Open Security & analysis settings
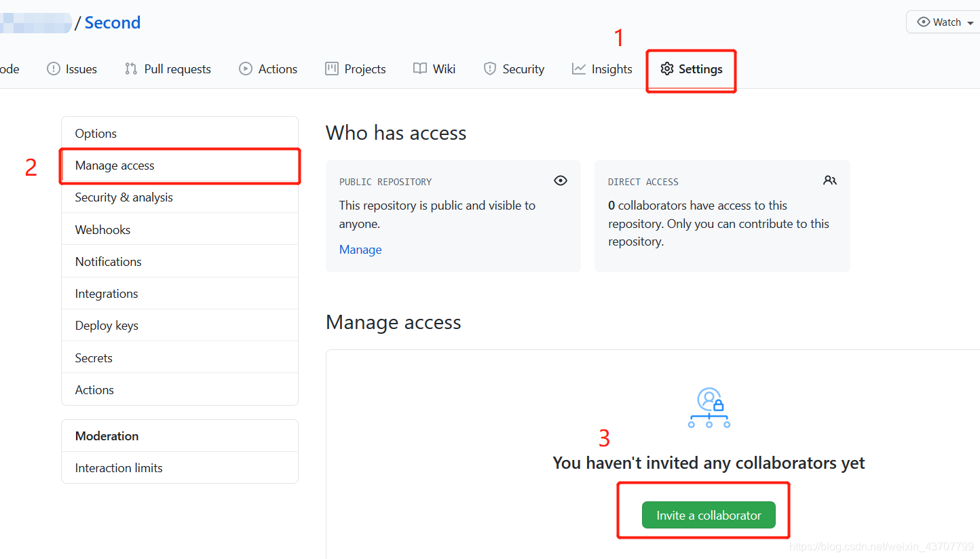This screenshot has width=980, height=559. pos(180,197)
